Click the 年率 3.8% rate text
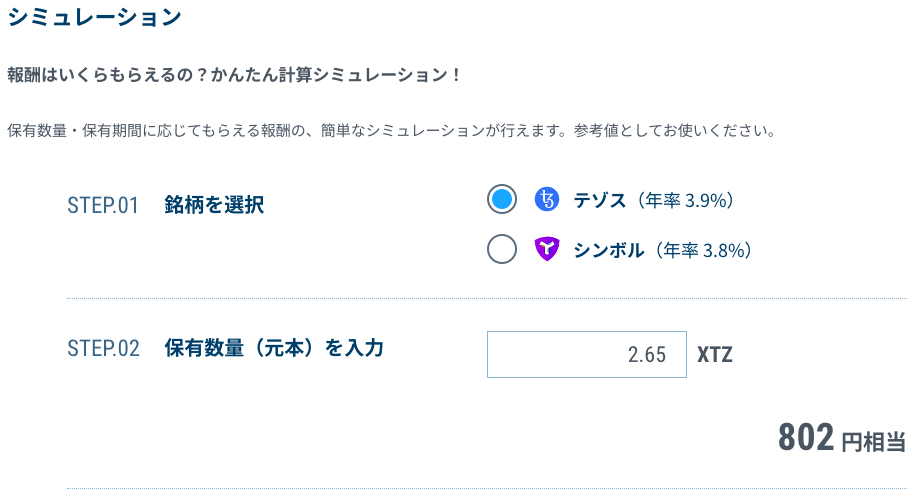Image resolution: width=921 pixels, height=503 pixels. [701, 250]
